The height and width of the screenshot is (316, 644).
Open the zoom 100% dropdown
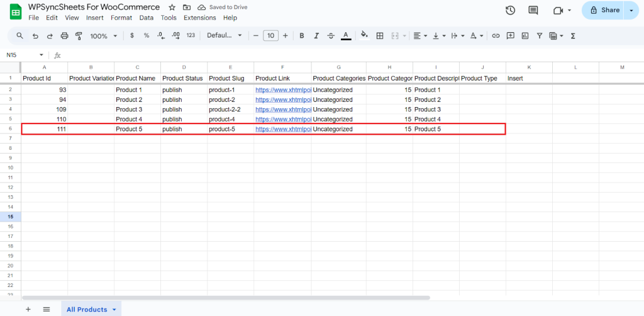[x=104, y=36]
